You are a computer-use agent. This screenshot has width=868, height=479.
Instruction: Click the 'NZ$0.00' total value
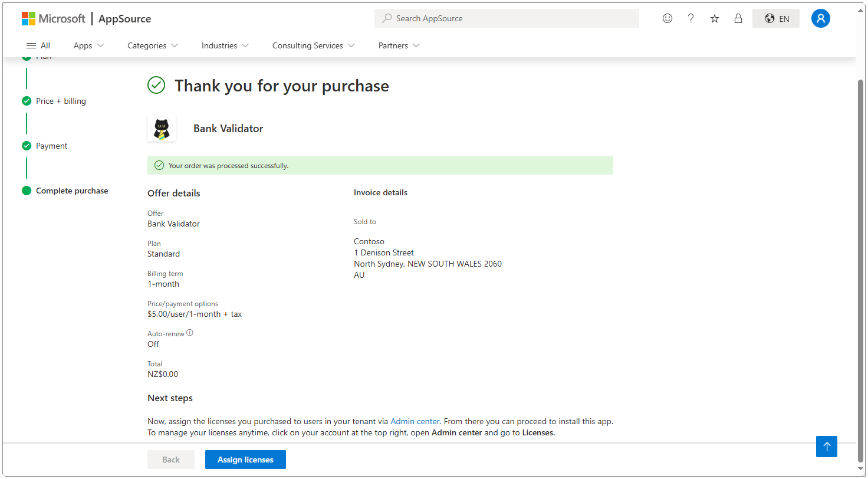(163, 374)
